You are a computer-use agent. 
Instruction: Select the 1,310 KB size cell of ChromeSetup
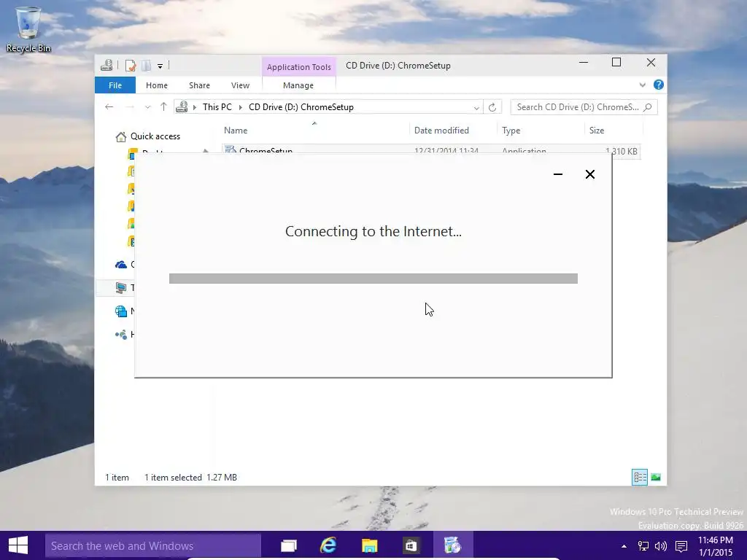click(622, 152)
